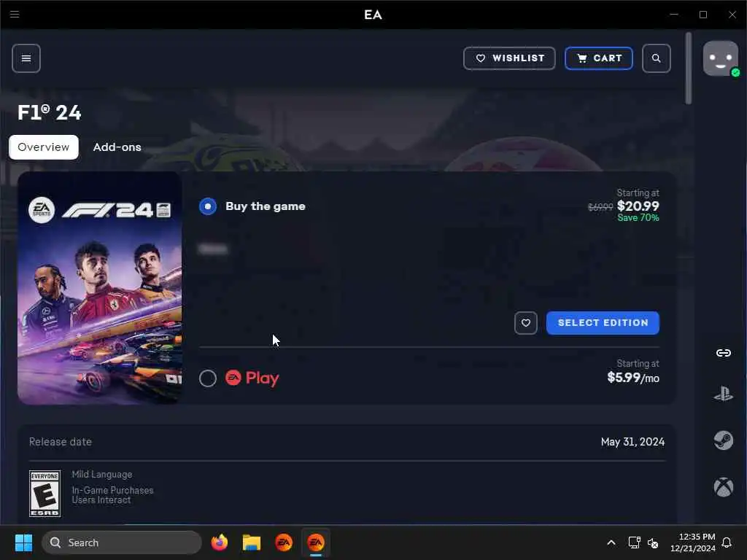Open the user profile avatar
The width and height of the screenshot is (747, 560).
(x=720, y=58)
